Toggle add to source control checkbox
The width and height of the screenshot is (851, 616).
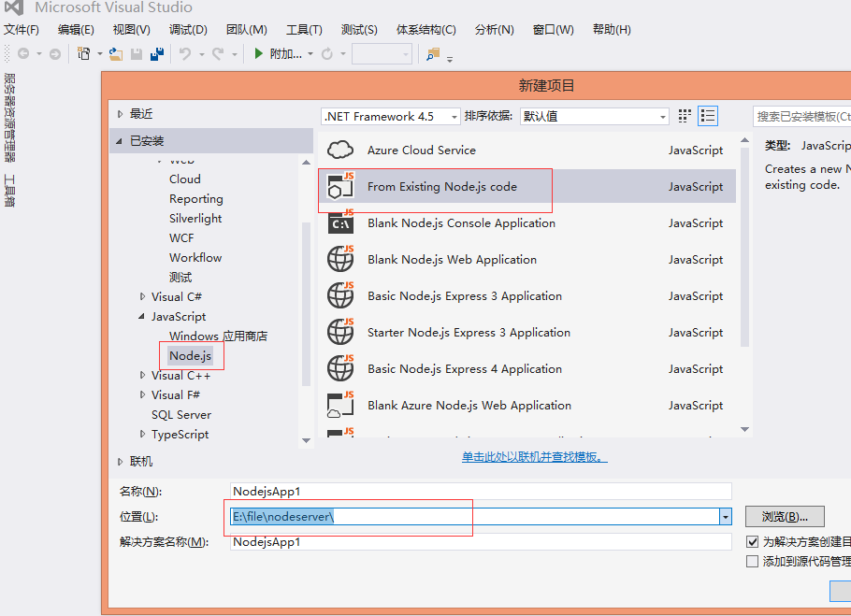[x=752, y=561]
